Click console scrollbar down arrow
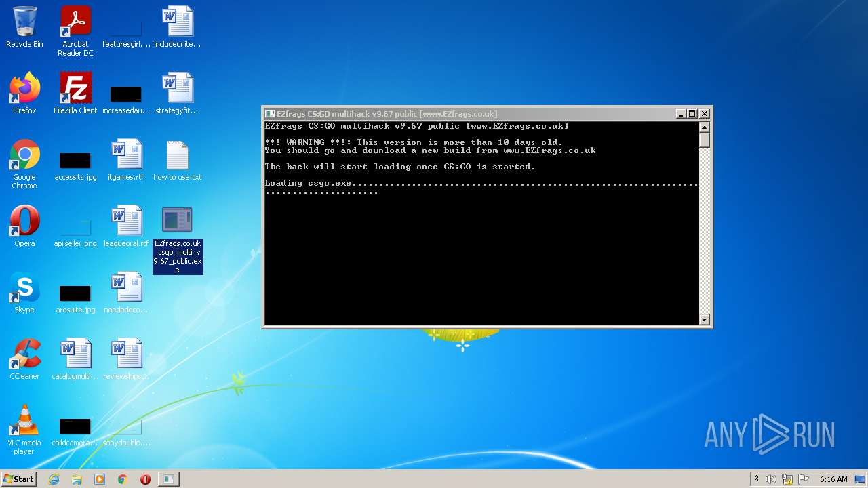Viewport: 868px width, 488px height. coord(704,319)
